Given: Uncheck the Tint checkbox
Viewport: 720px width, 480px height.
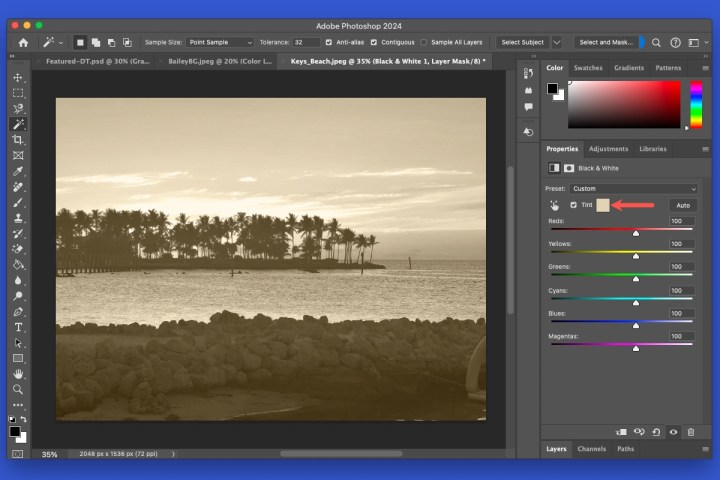Looking at the screenshot, I should [574, 205].
